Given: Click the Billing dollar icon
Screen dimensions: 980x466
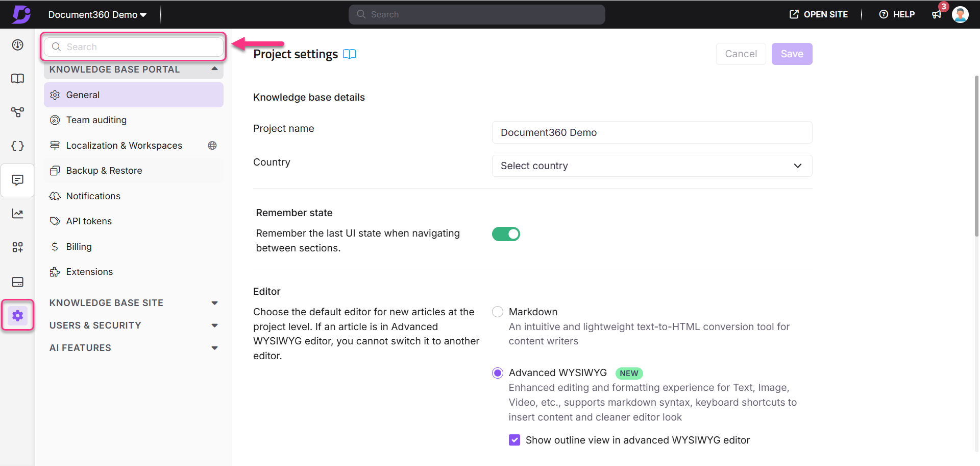Looking at the screenshot, I should 55,247.
